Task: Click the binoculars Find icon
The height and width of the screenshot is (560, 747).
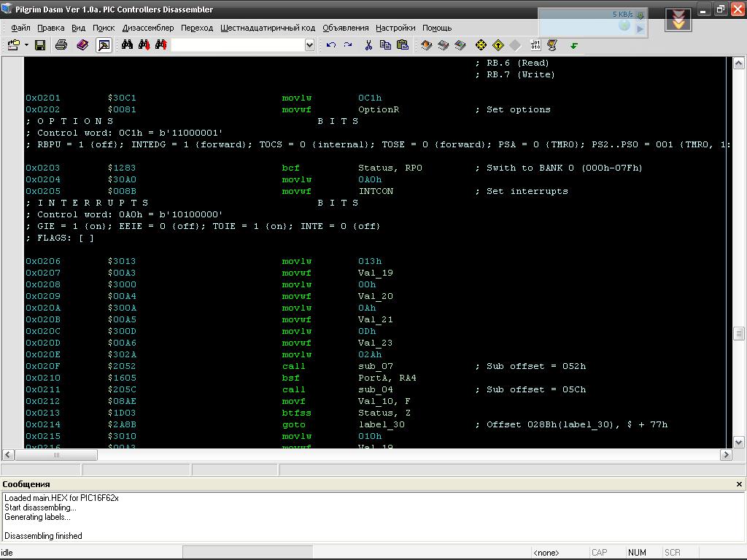Action: pyautogui.click(x=127, y=45)
